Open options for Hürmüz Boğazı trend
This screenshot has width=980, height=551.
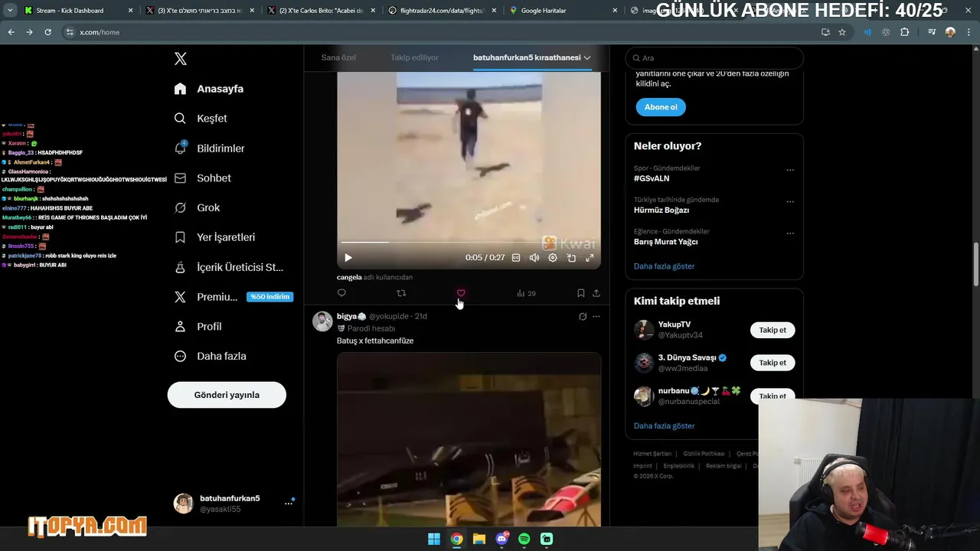click(x=790, y=202)
